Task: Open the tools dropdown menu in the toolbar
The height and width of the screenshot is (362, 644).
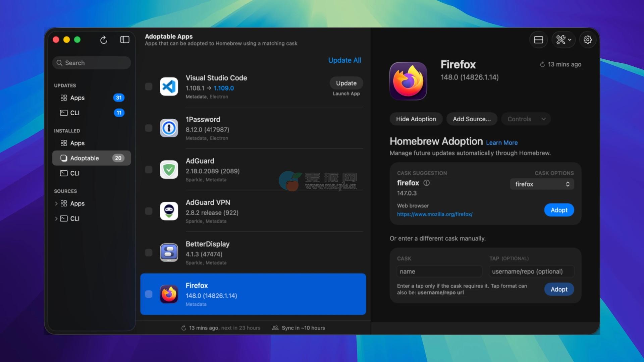Action: (563, 40)
